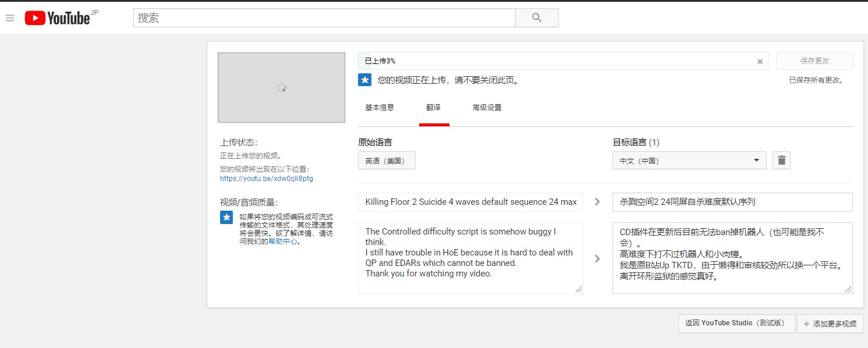The width and height of the screenshot is (868, 348).
Task: Click the 保存更改 button
Action: (814, 61)
